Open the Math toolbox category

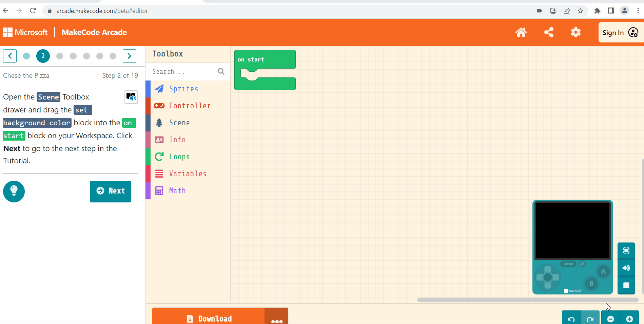click(177, 191)
